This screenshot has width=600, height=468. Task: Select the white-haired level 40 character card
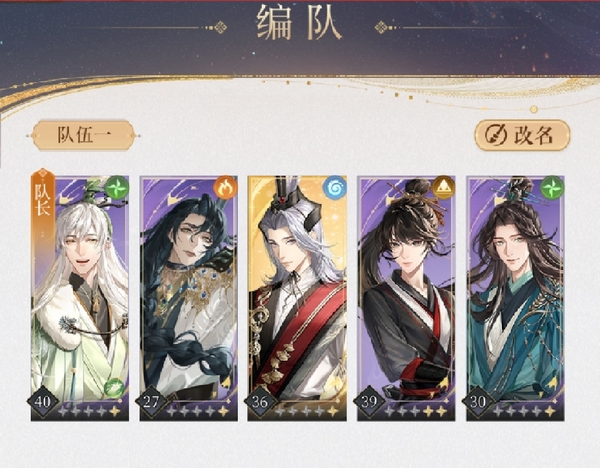coord(80,298)
